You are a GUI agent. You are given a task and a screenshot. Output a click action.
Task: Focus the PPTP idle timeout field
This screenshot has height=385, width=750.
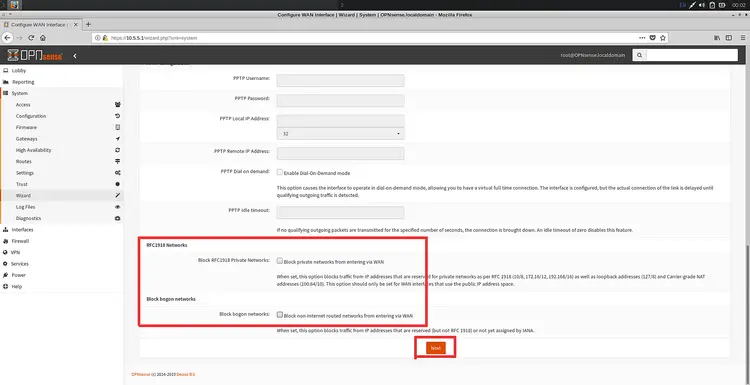(341, 212)
